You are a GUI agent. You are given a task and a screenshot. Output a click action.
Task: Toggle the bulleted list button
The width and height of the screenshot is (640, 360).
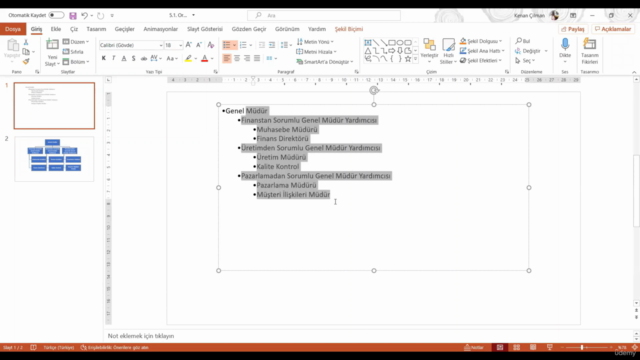click(x=227, y=45)
